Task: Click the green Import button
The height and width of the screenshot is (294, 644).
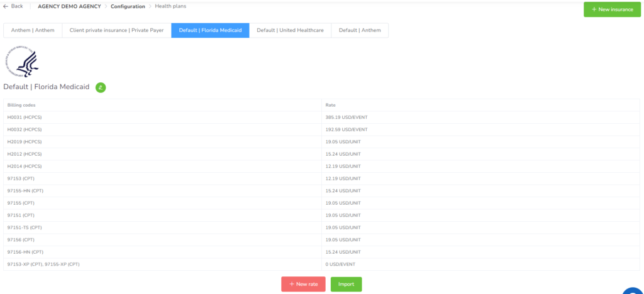Action: [347, 284]
